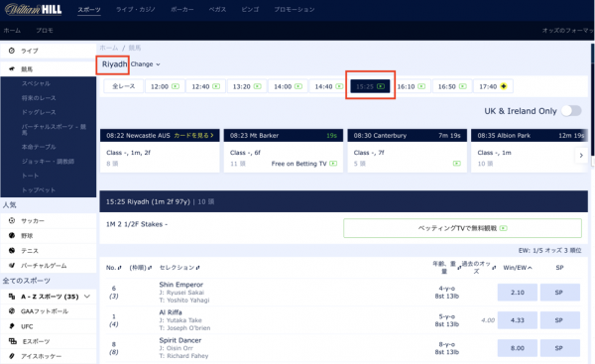Show next races with right arrow
The image size is (595, 364).
pyautogui.click(x=581, y=156)
